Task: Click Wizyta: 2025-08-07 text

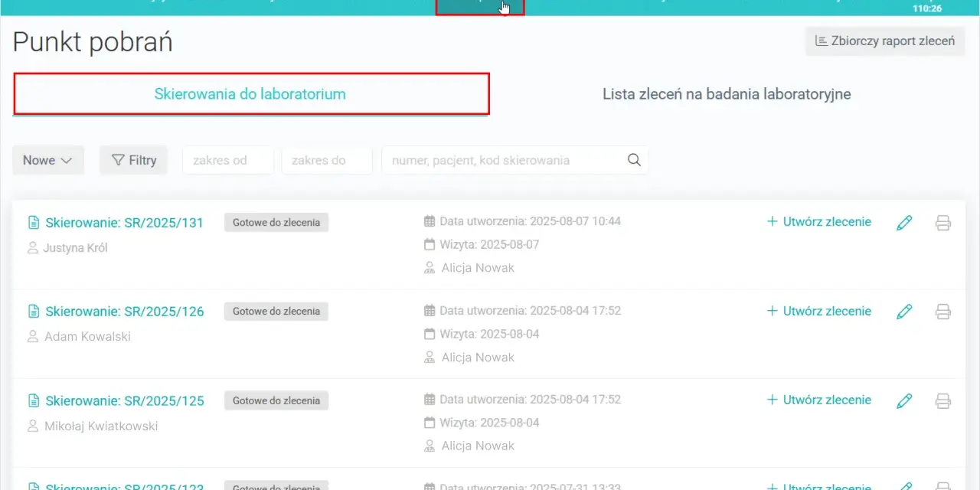Action: click(489, 244)
